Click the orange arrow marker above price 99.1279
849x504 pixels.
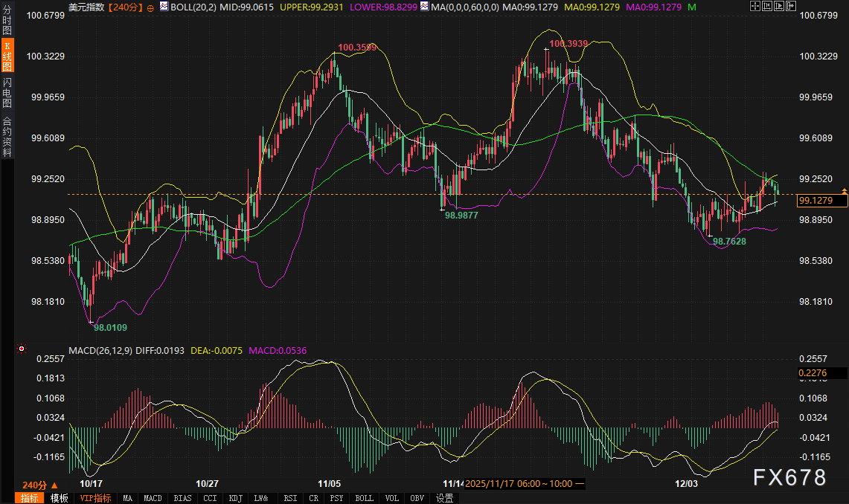coord(844,192)
